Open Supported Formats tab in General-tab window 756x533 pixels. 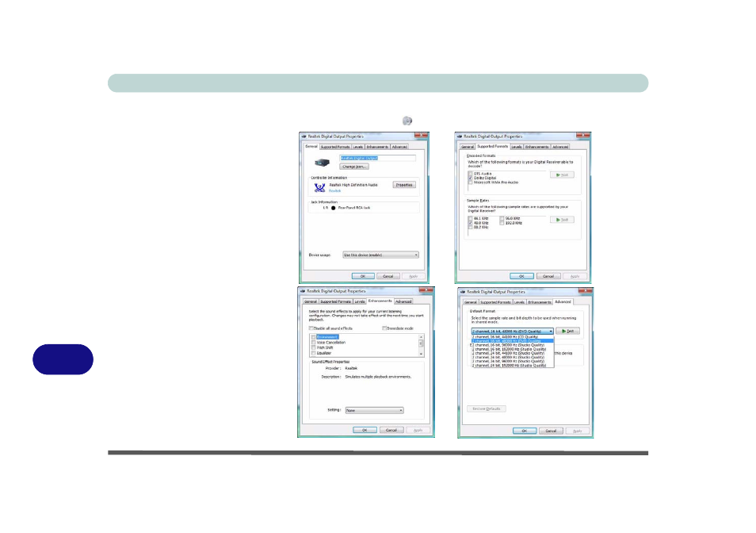[x=335, y=147]
